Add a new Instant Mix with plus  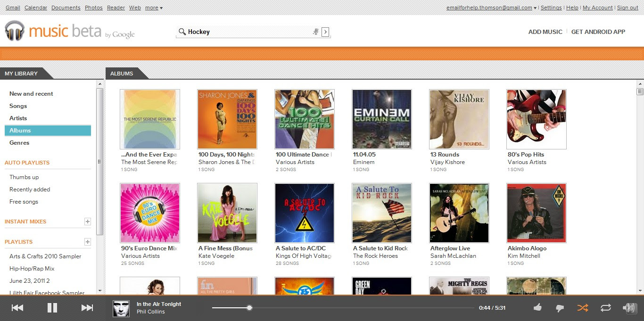(x=87, y=222)
